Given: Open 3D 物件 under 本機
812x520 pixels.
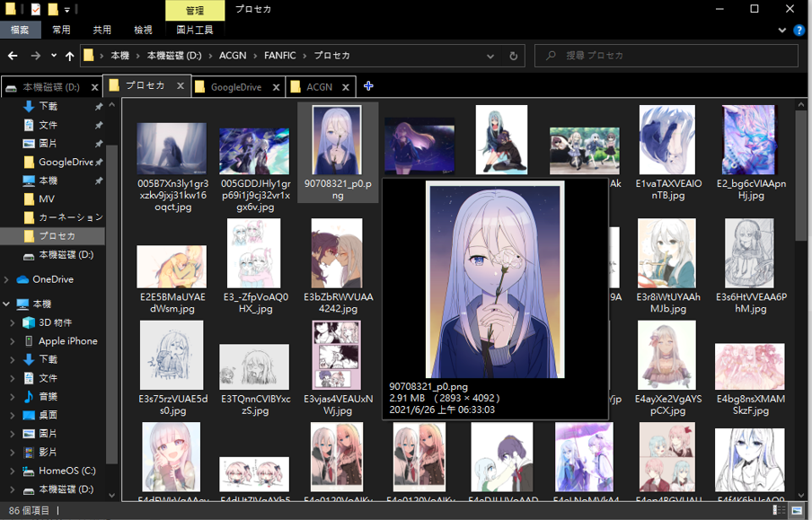Looking at the screenshot, I should tap(55, 322).
